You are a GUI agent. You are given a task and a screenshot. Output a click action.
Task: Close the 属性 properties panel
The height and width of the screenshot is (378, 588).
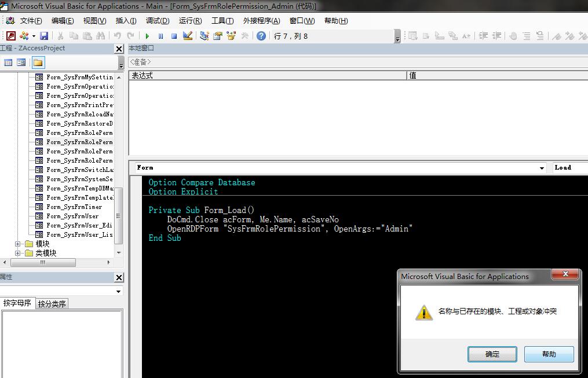click(119, 278)
